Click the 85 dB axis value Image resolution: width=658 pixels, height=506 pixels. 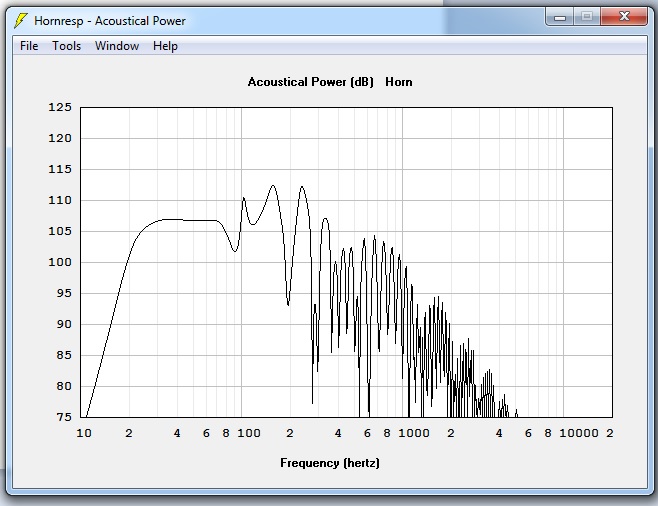(64, 355)
